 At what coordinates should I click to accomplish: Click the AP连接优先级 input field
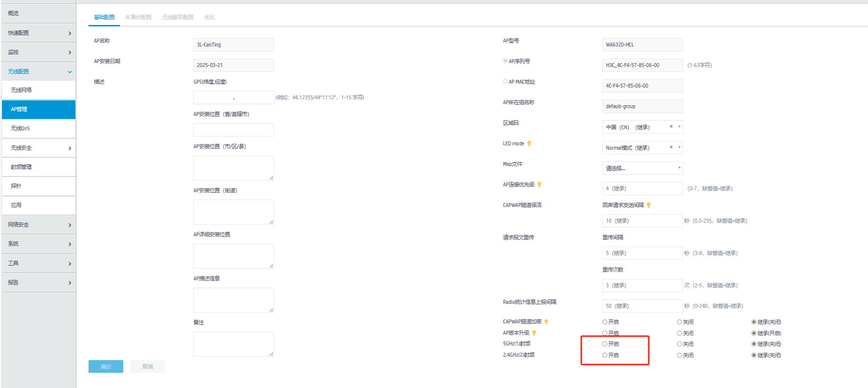click(x=642, y=188)
